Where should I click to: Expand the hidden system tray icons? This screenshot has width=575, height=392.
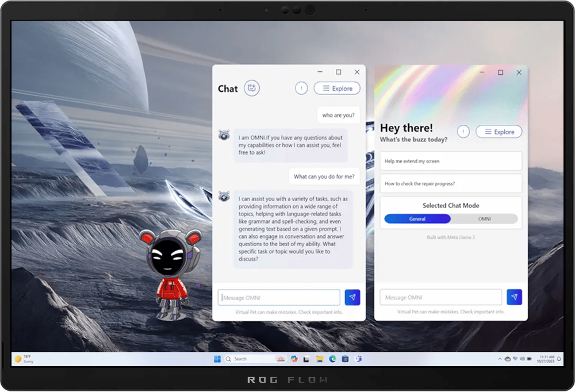[x=500, y=359]
